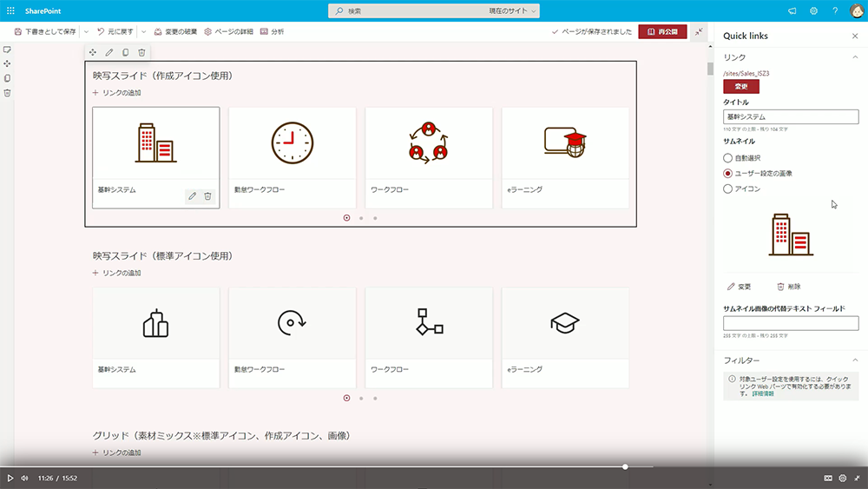Click リンクの追加 in 標準アイコン使用 section
Image resolution: width=868 pixels, height=489 pixels.
click(x=117, y=273)
